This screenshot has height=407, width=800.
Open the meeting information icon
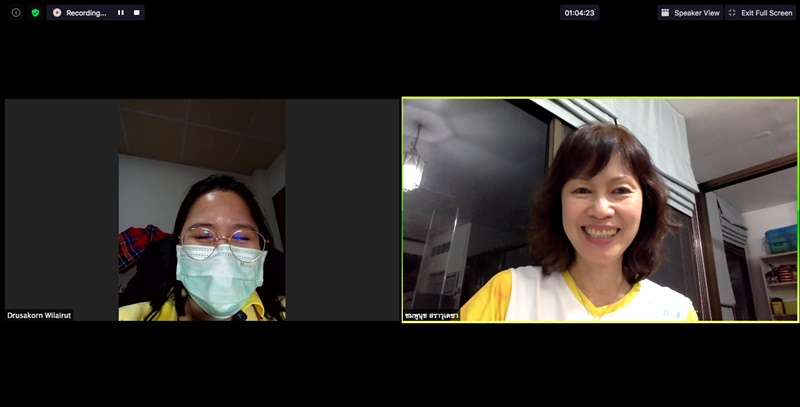(16, 13)
